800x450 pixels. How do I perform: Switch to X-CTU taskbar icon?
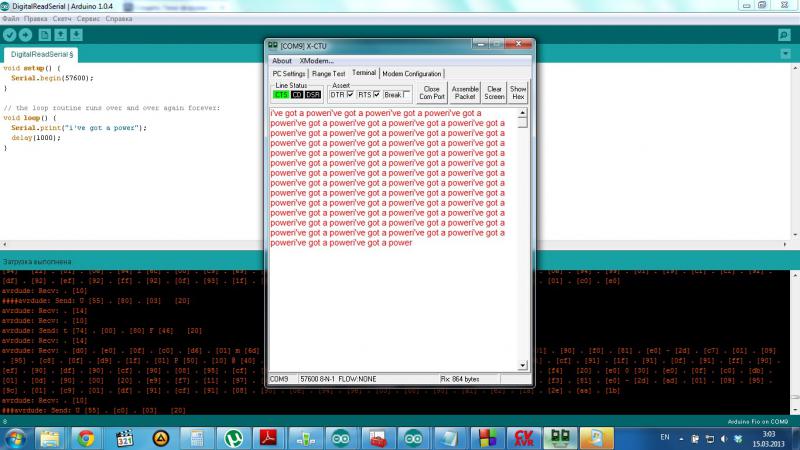click(x=560, y=438)
